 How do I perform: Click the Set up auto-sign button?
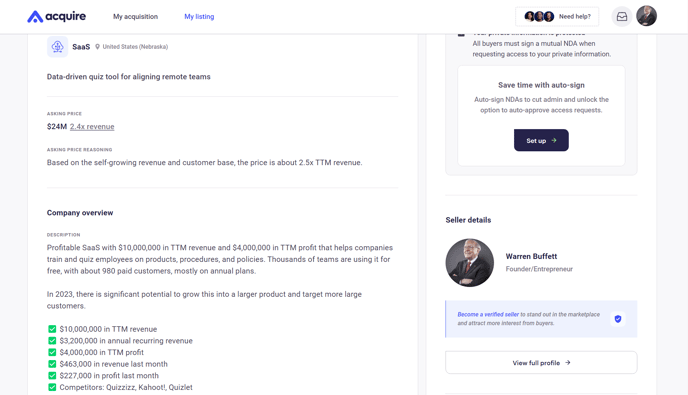pos(541,140)
